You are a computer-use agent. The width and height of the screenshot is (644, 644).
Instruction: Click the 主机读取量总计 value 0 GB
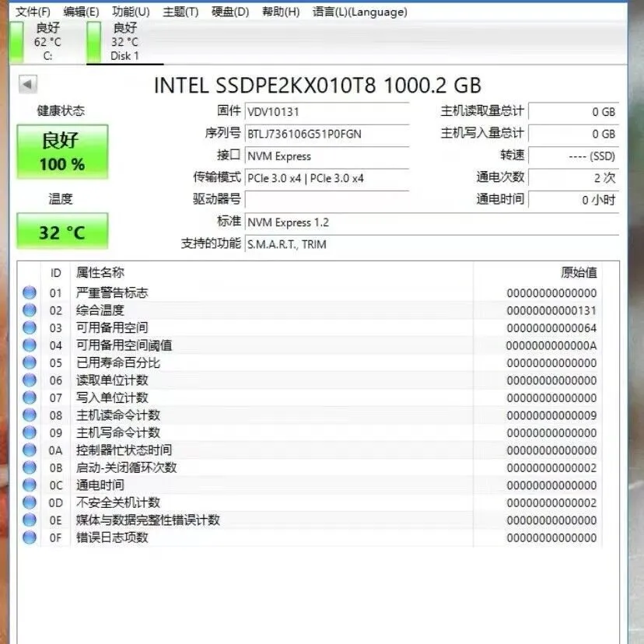coord(573,112)
